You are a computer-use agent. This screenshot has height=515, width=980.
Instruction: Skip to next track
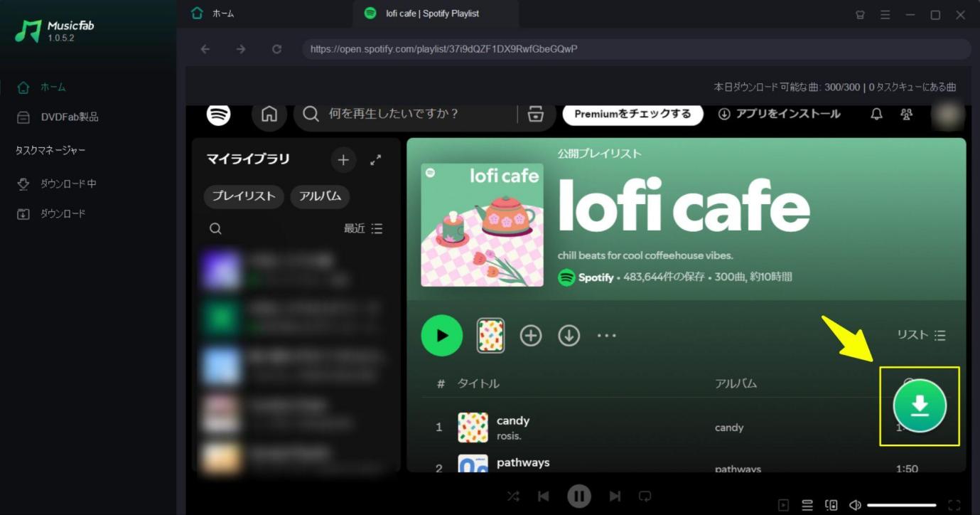point(615,497)
